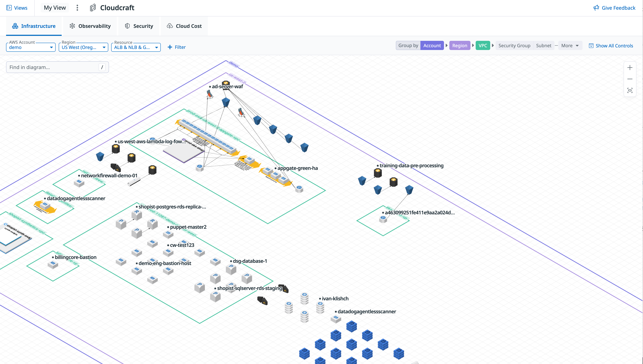
Task: Click the shopist-sqlserver-rds-staging label
Action: point(250,288)
